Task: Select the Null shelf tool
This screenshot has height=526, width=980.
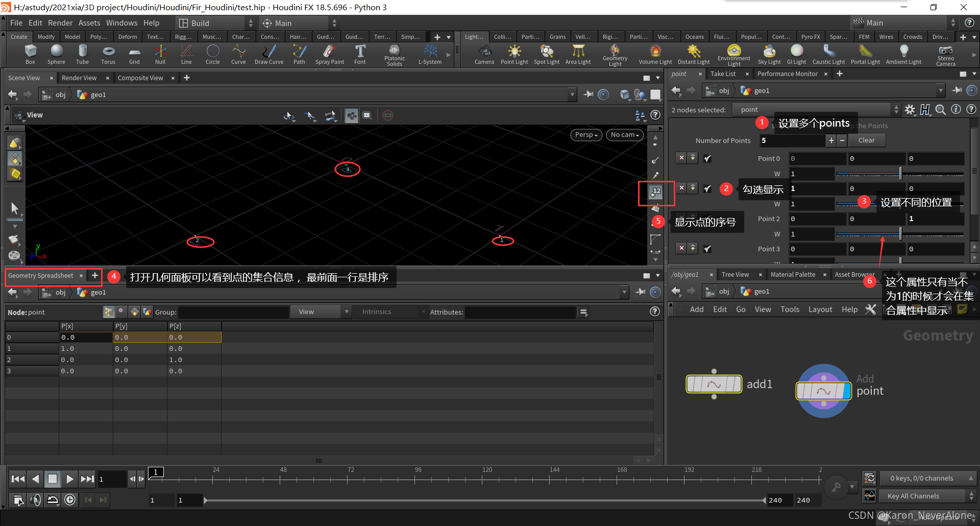Action: click(x=160, y=54)
